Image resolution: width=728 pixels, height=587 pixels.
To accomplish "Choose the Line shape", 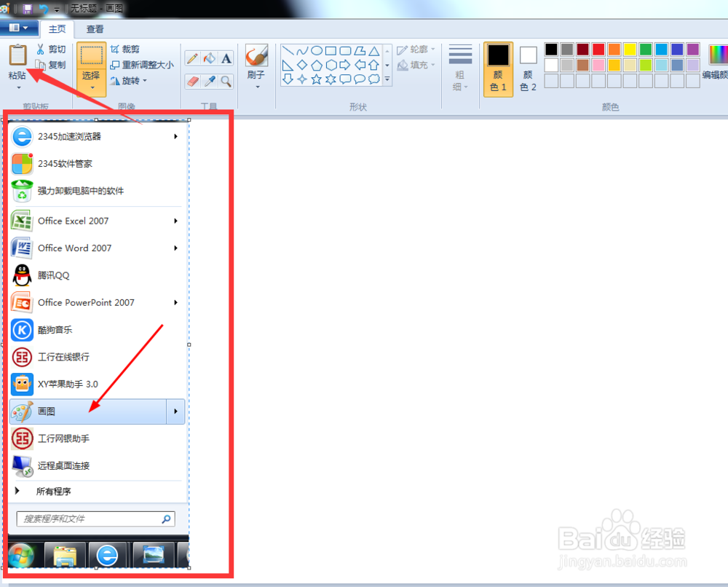I will coord(288,51).
